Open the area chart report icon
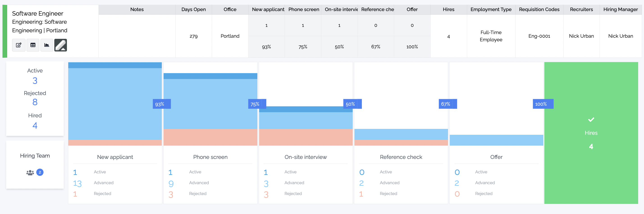644x214 pixels. tap(47, 45)
